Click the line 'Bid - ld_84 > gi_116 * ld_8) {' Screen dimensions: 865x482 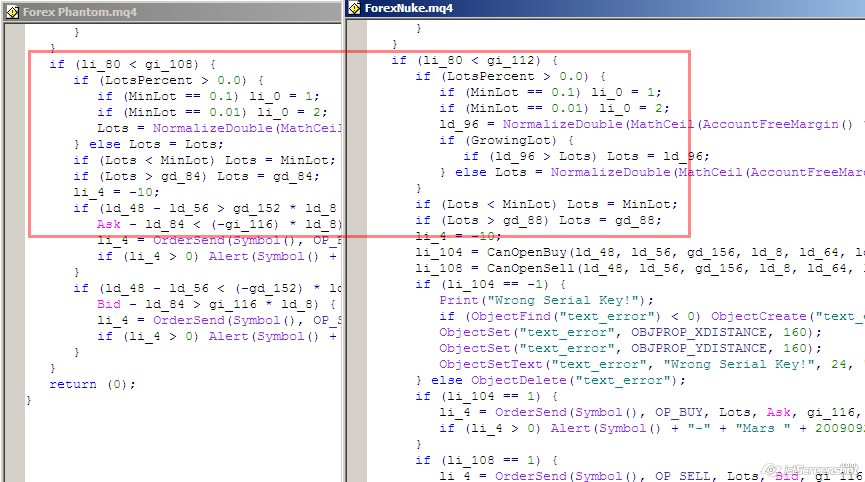[217, 304]
